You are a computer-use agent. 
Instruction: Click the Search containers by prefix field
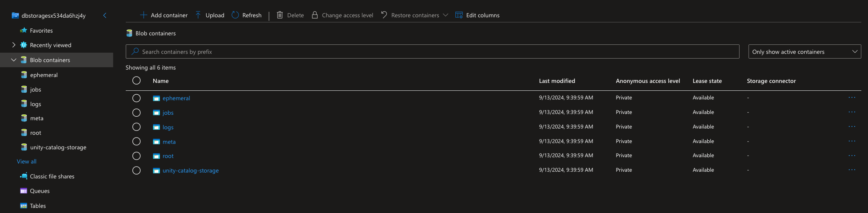pos(432,51)
